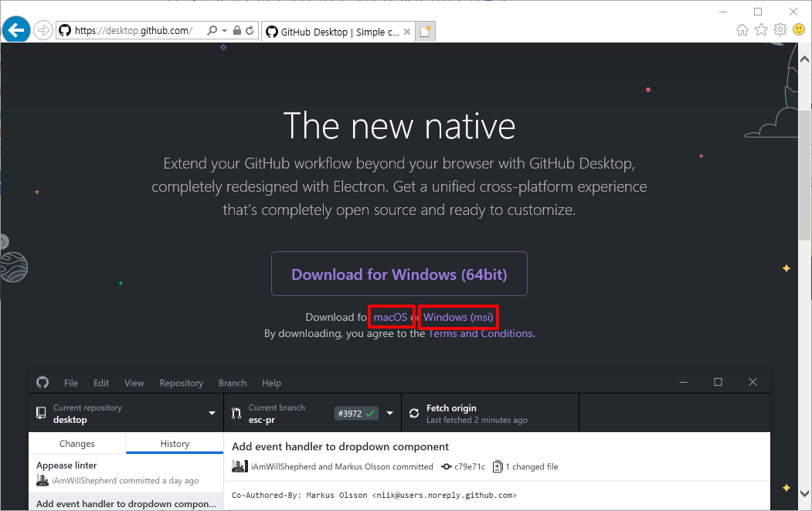Open the Branch menu
This screenshot has height=511, width=812.
pyautogui.click(x=233, y=383)
